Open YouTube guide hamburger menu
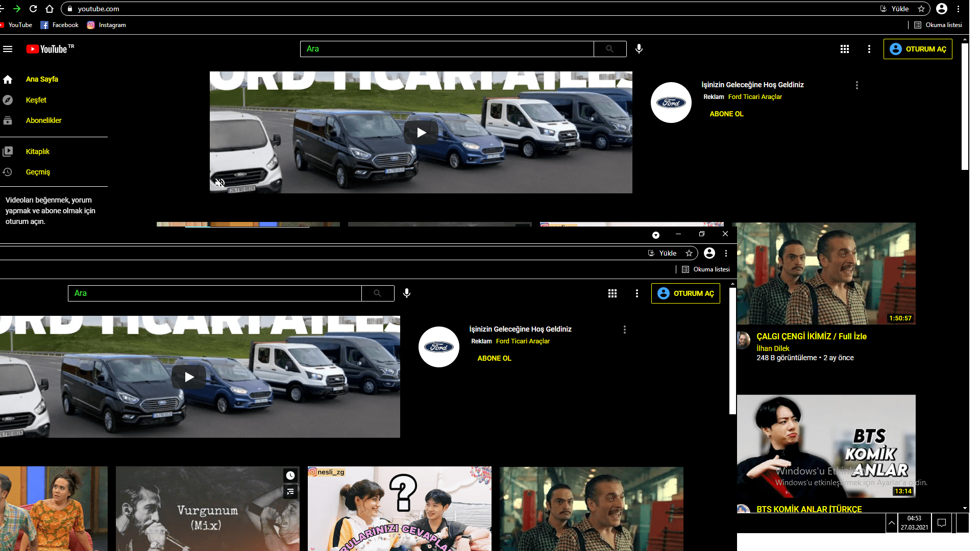This screenshot has width=980, height=551. coord(8,49)
